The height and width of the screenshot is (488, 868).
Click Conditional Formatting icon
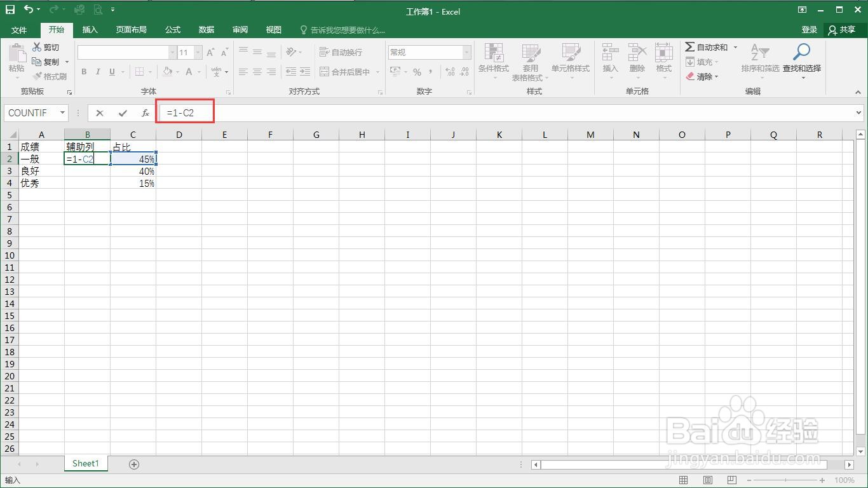point(494,53)
